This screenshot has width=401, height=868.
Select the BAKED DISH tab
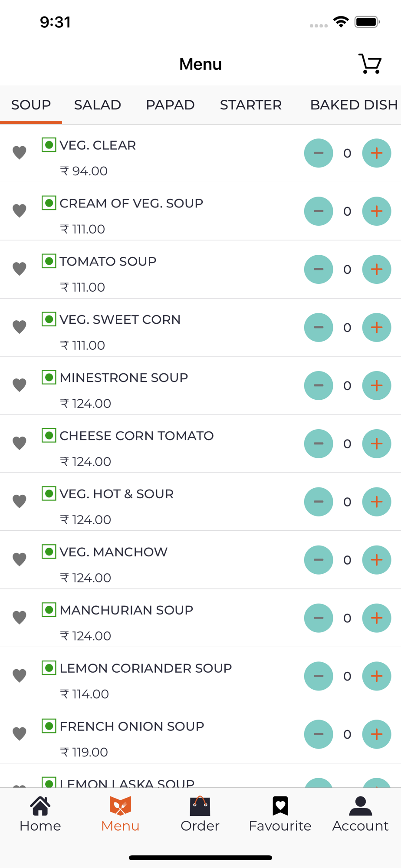click(354, 105)
